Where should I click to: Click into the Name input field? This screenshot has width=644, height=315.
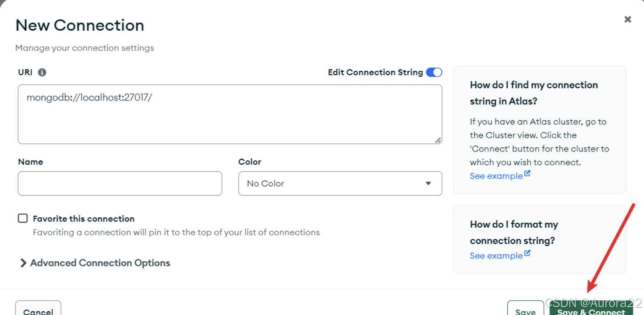point(120,184)
